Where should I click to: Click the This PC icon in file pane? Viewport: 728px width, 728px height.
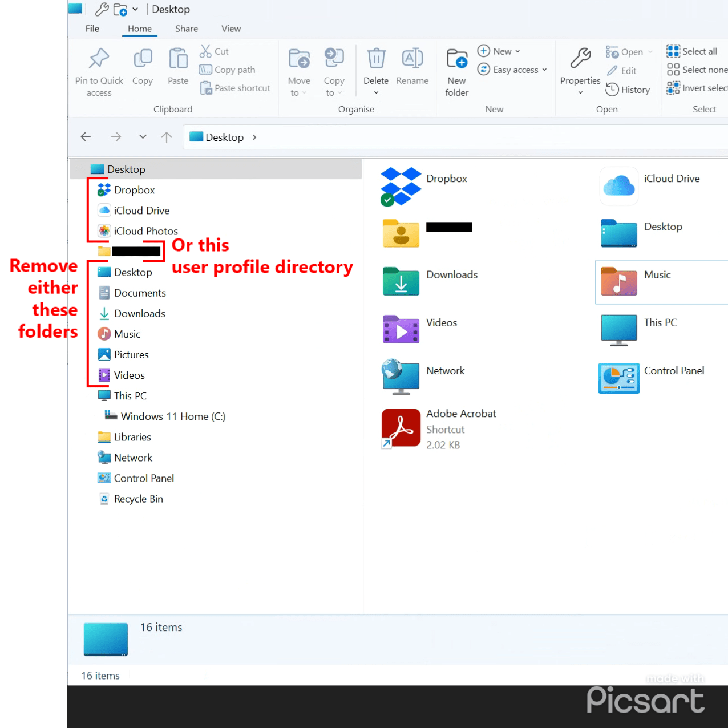pyautogui.click(x=619, y=330)
